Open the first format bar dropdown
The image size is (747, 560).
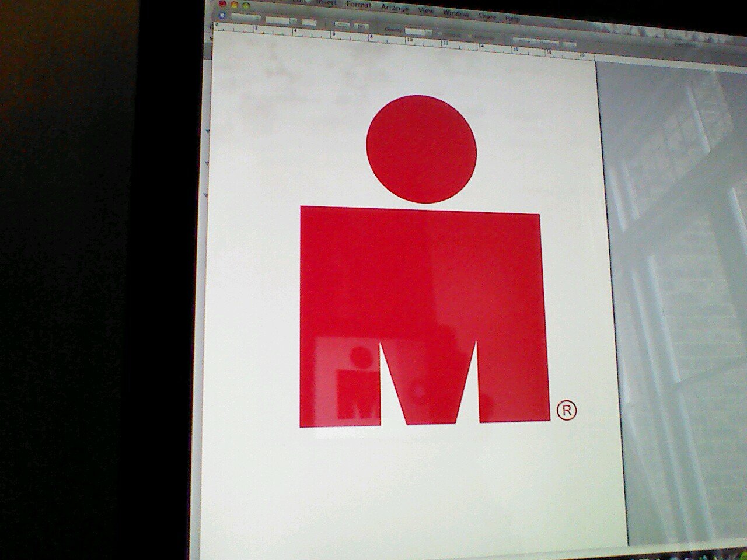click(x=246, y=17)
